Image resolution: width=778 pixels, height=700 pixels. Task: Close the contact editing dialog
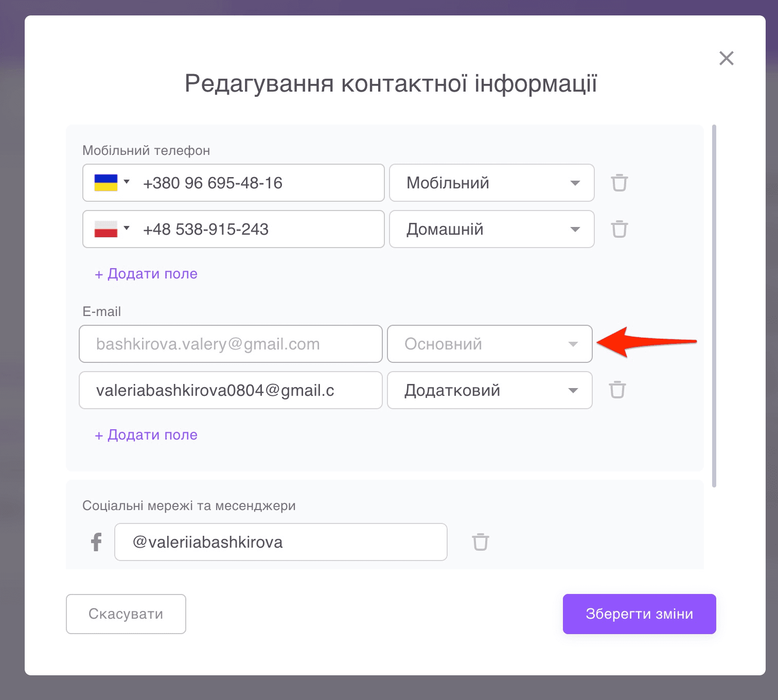pos(726,58)
